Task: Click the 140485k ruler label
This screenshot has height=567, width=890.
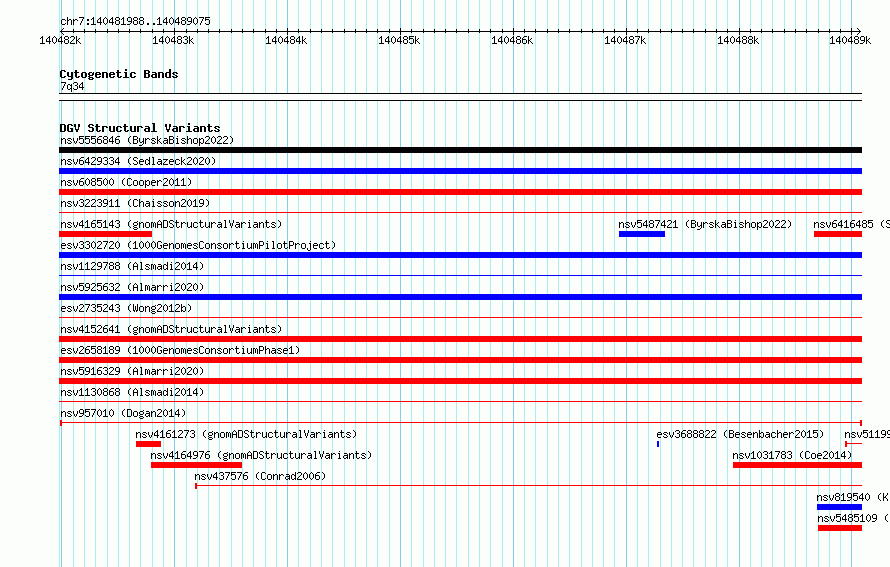Action: (x=399, y=40)
